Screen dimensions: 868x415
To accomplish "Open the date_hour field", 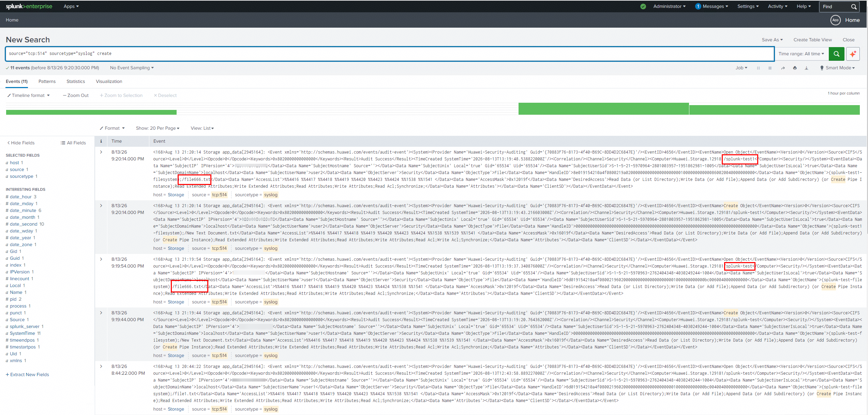I will 21,197.
